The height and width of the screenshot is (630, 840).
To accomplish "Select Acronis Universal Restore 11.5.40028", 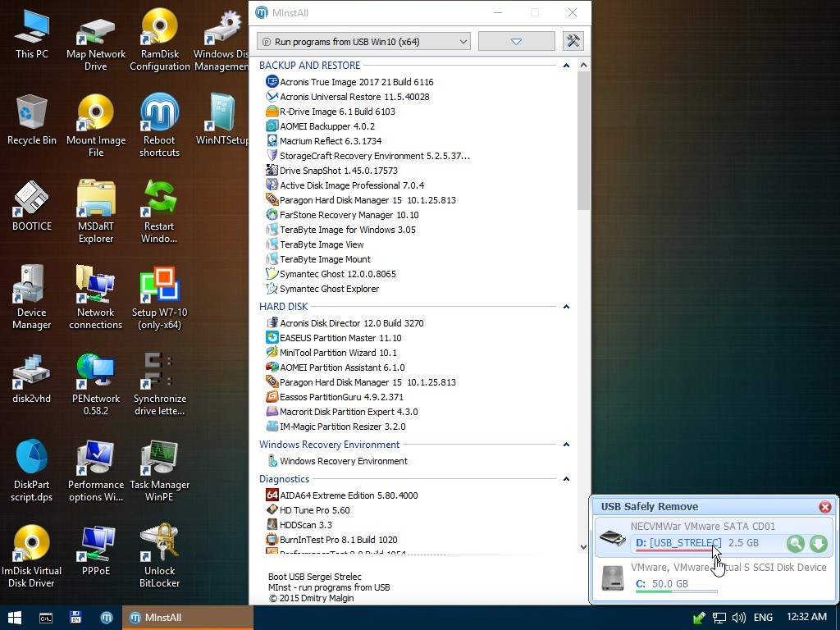I will click(x=348, y=97).
